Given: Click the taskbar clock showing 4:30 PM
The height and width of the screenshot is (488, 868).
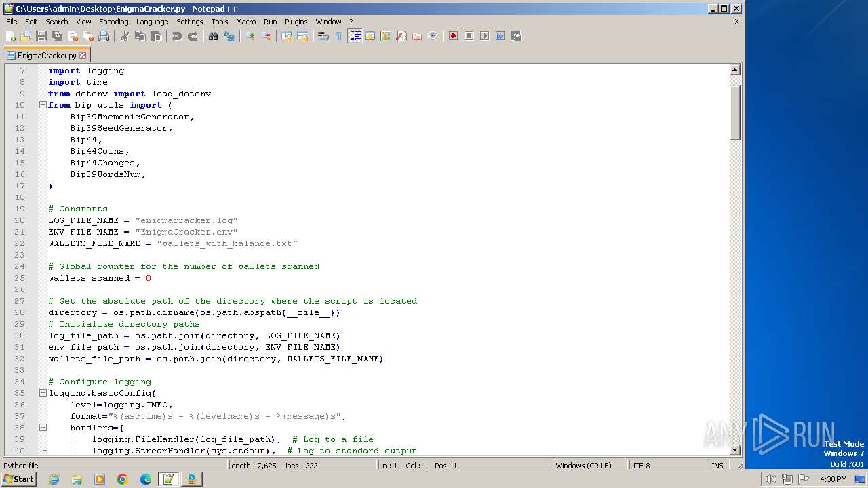Looking at the screenshot, I should click(x=833, y=479).
